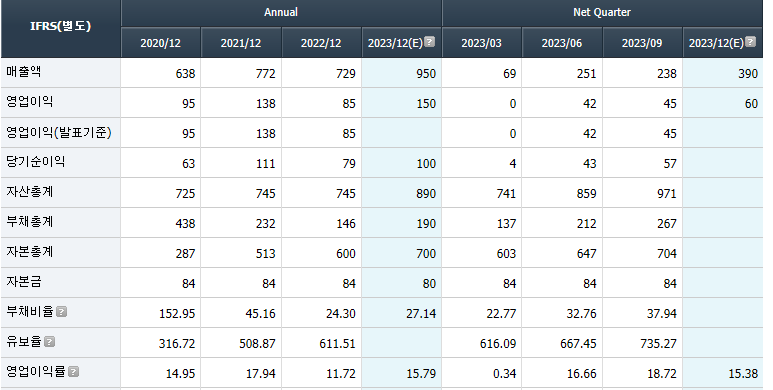Click 자본금 estimate value 80
Screen dimensions: 773x390
(429, 284)
